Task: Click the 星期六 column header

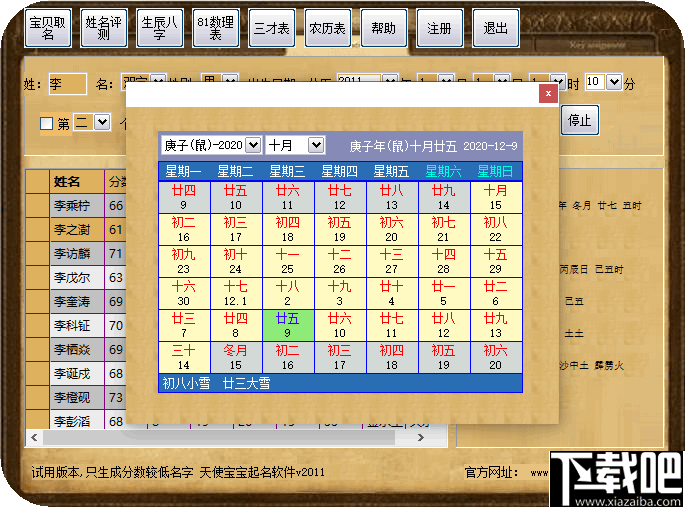Action: pos(443,171)
